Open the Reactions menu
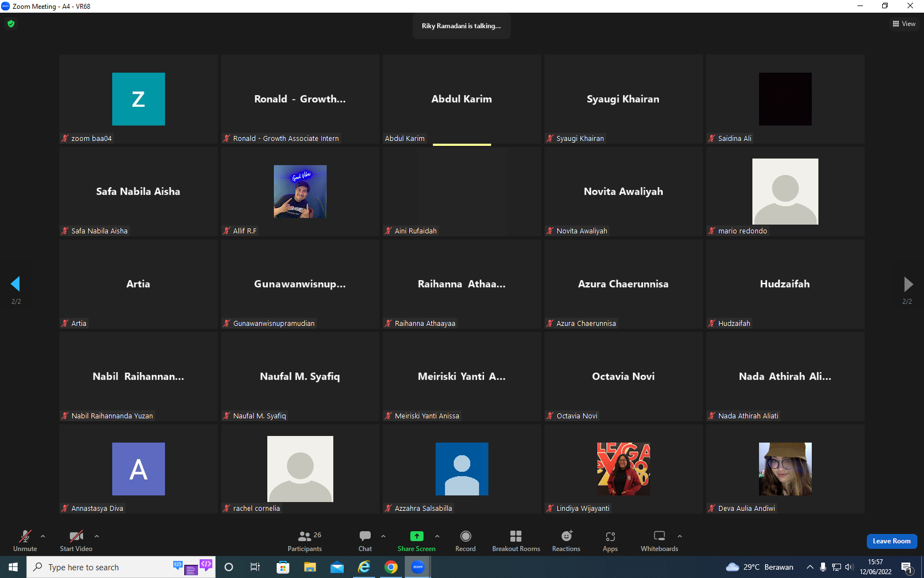Screen dimensions: 924x578 [566, 541]
